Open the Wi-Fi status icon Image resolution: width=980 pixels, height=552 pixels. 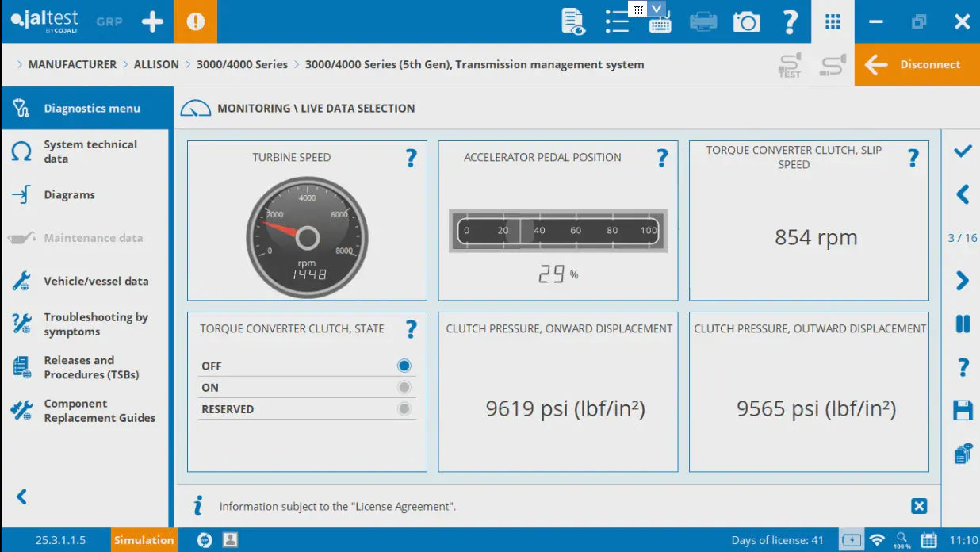point(877,540)
